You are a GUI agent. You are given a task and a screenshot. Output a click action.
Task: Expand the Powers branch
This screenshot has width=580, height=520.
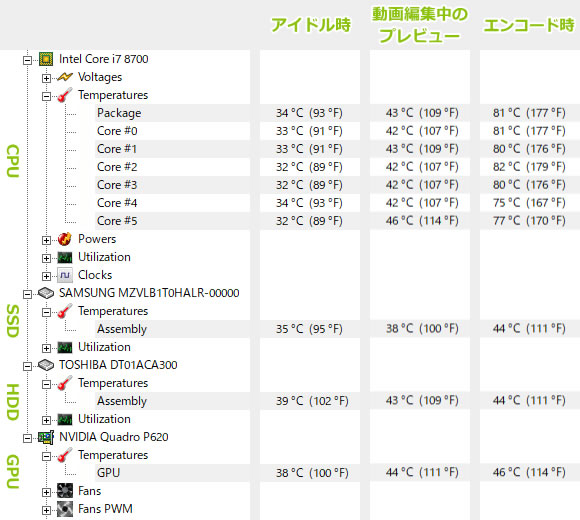[x=46, y=240]
